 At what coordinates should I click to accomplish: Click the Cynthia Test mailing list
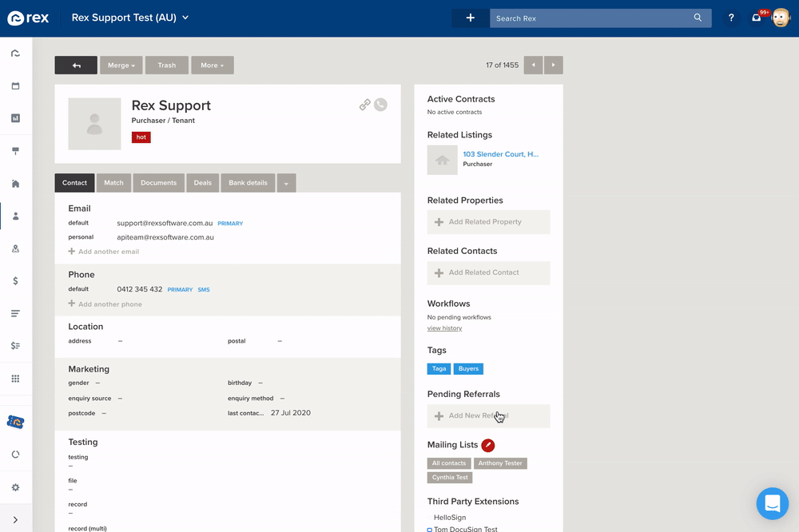point(450,478)
